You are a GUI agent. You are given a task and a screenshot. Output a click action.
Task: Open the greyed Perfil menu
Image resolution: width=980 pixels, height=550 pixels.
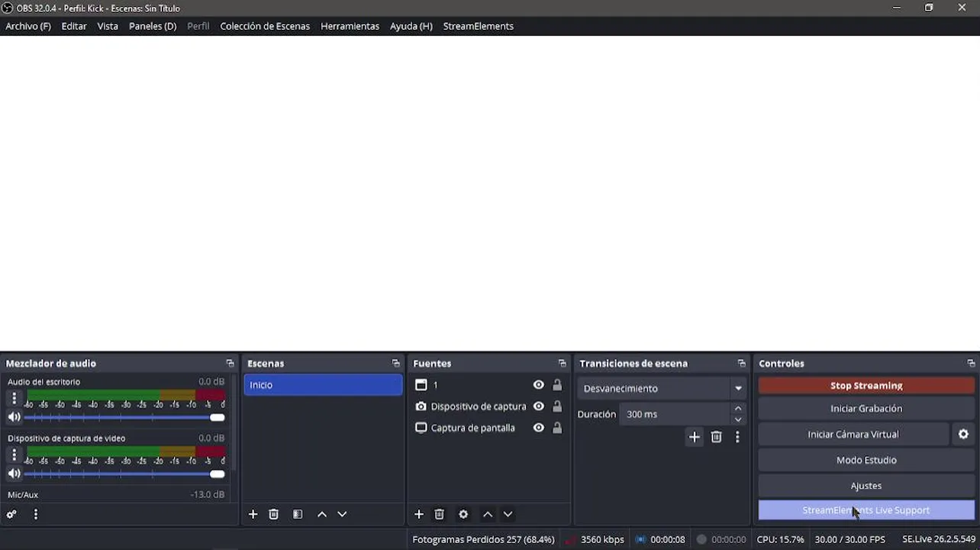tap(198, 26)
